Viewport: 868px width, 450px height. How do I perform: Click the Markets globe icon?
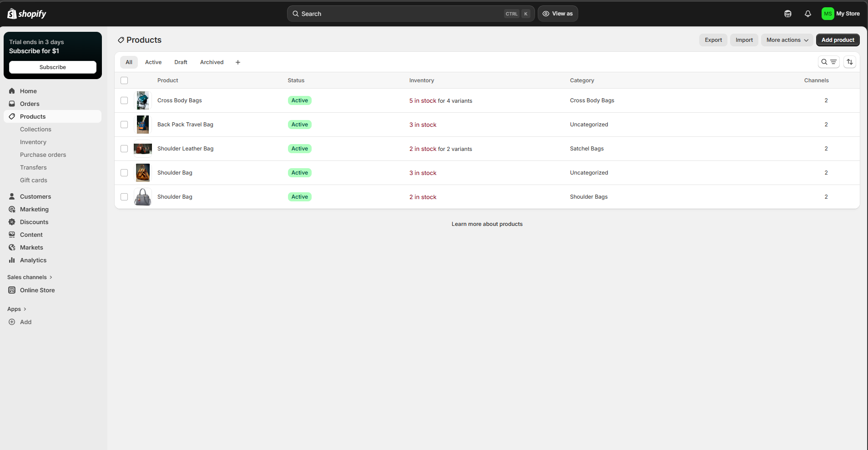[12, 247]
